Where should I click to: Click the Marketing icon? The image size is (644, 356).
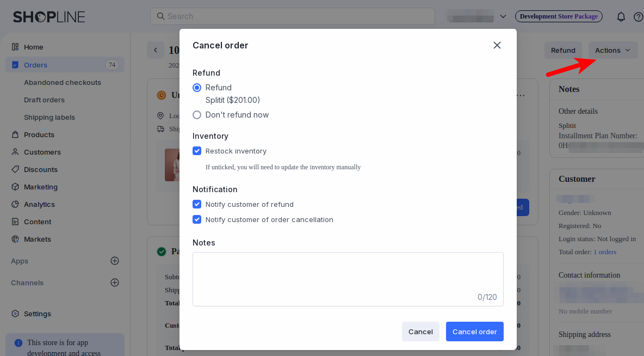[x=15, y=187]
